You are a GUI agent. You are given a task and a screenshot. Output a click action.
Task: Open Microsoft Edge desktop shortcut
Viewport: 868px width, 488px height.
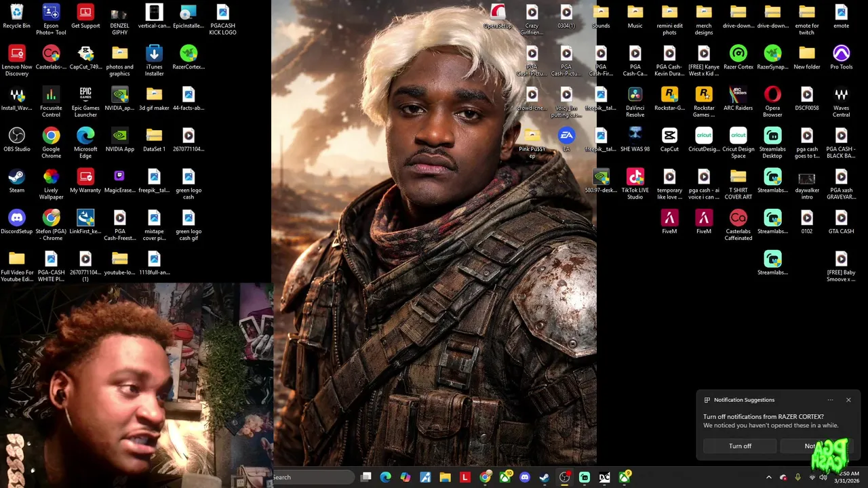pos(85,143)
